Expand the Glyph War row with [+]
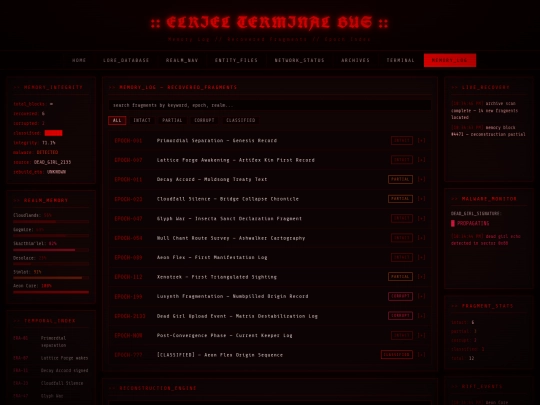 [421, 218]
